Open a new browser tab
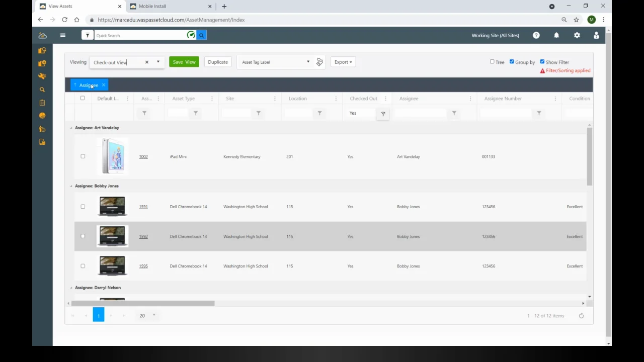The width and height of the screenshot is (644, 362). pyautogui.click(x=224, y=7)
